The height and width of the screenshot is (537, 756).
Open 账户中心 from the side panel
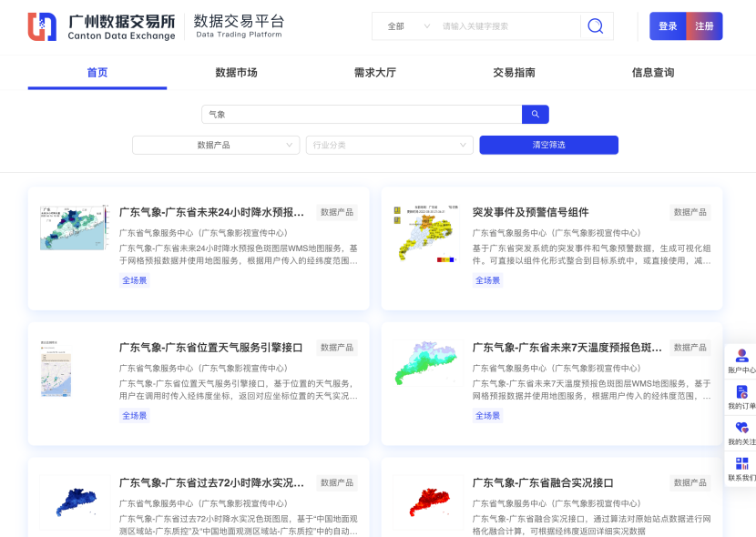741,361
